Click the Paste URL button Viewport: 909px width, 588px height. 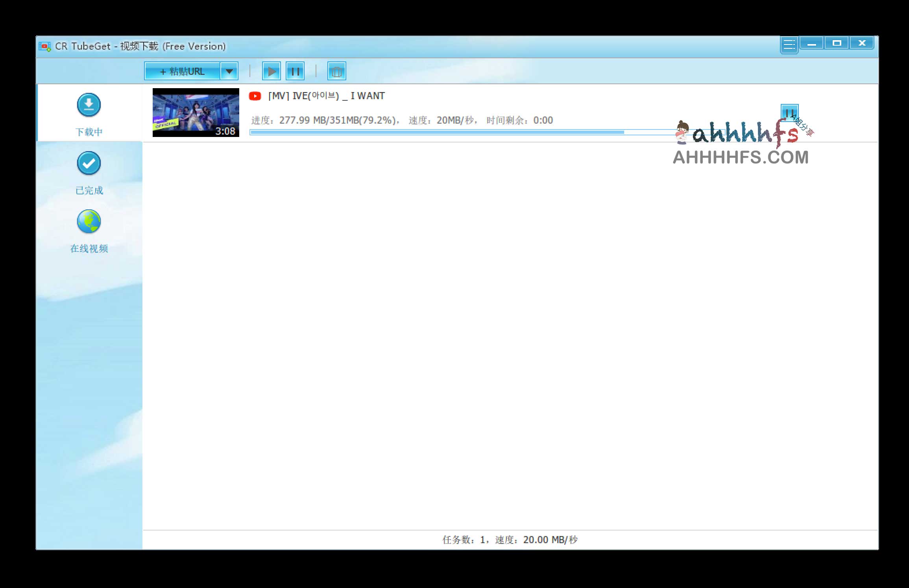click(x=182, y=71)
